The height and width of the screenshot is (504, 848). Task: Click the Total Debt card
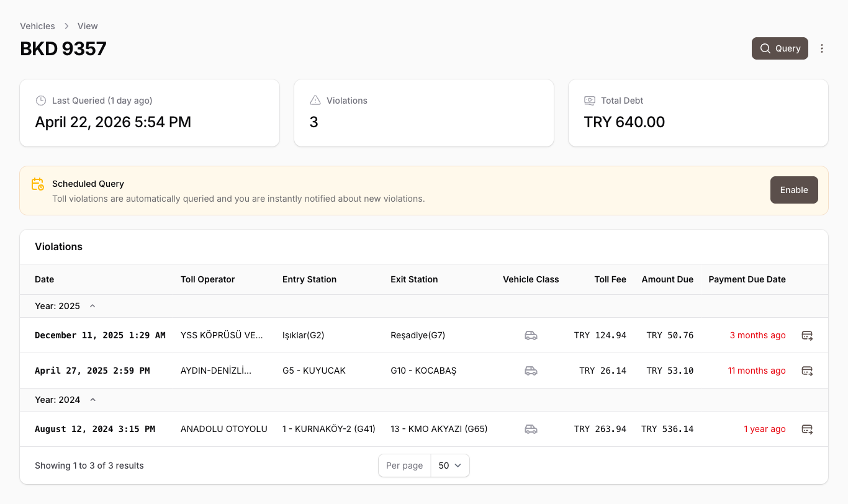pos(698,113)
